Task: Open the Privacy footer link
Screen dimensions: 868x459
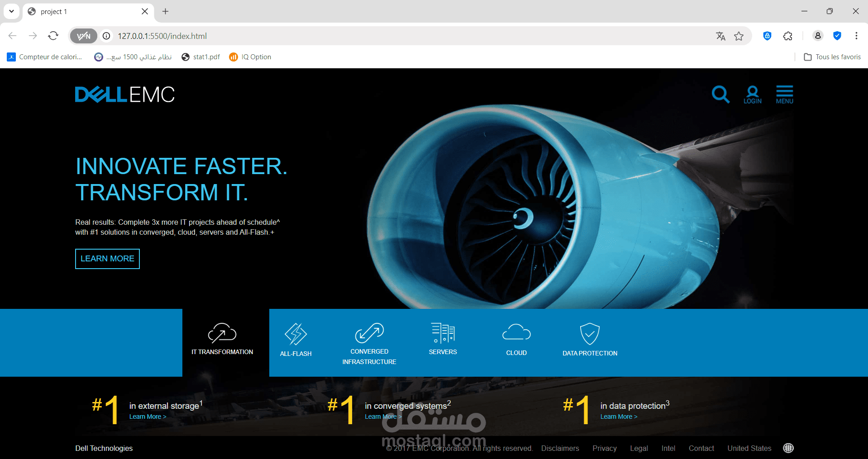Action: (x=605, y=448)
